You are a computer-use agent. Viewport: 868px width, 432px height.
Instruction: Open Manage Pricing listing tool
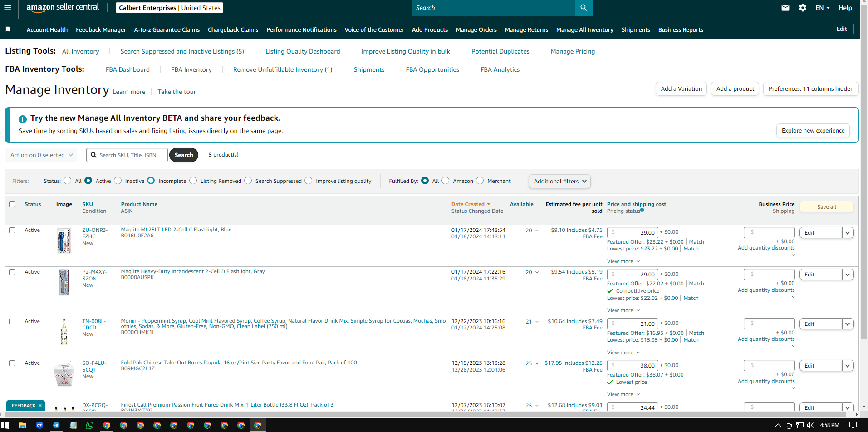point(573,51)
